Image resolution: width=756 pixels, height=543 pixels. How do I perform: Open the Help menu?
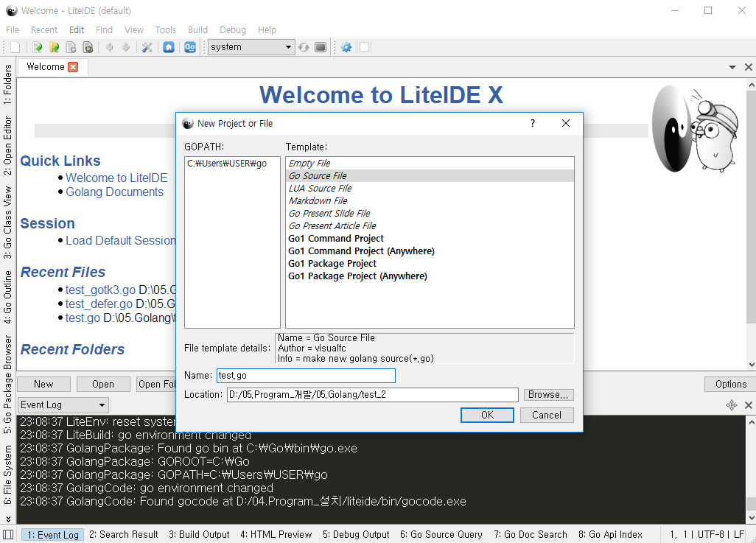[267, 30]
